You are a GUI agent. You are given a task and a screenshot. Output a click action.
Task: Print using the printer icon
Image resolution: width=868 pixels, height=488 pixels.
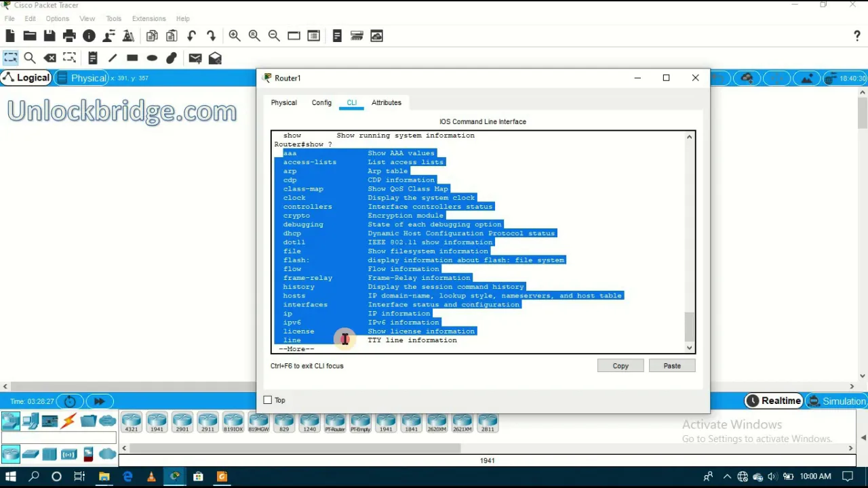pos(69,36)
